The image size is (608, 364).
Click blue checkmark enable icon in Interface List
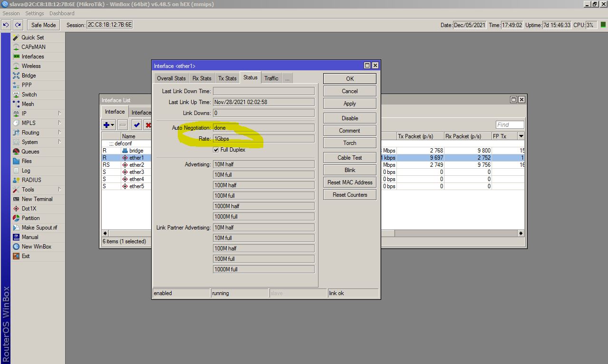pyautogui.click(x=136, y=125)
